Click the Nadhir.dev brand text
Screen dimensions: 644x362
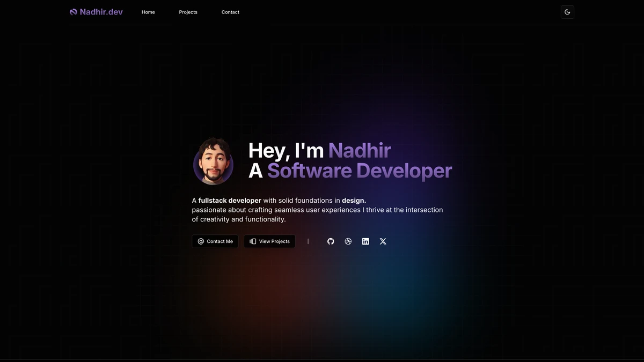pyautogui.click(x=101, y=12)
